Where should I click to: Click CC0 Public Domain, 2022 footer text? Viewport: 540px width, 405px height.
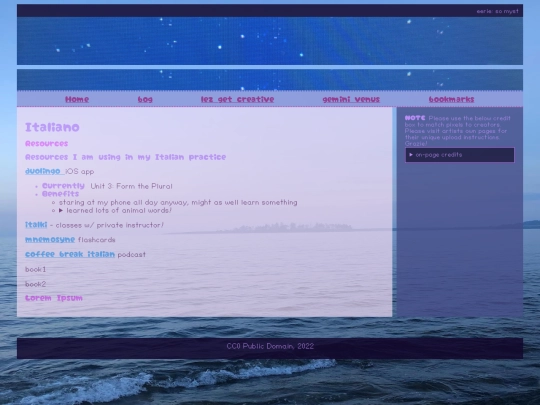click(270, 346)
